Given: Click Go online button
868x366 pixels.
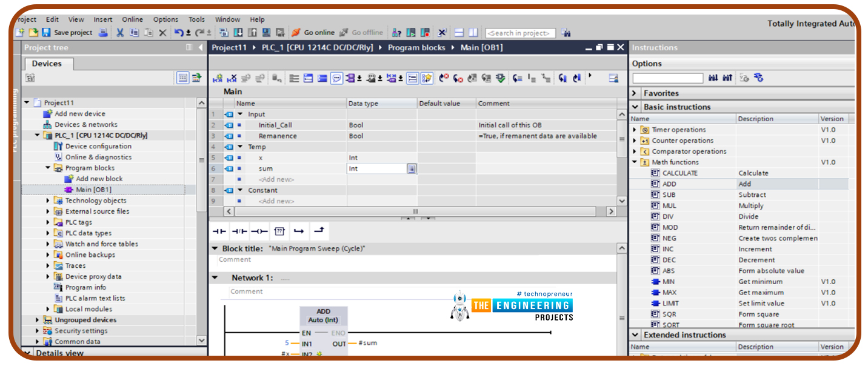Looking at the screenshot, I should click(313, 33).
